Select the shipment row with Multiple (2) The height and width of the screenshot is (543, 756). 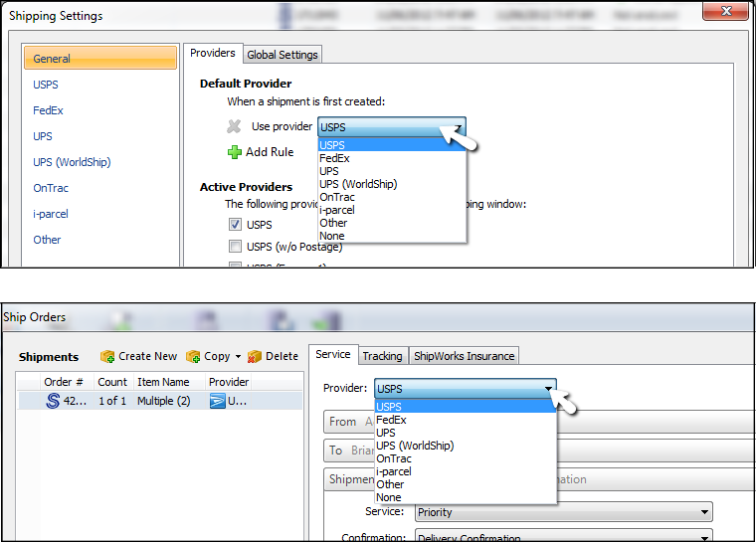tap(160, 401)
